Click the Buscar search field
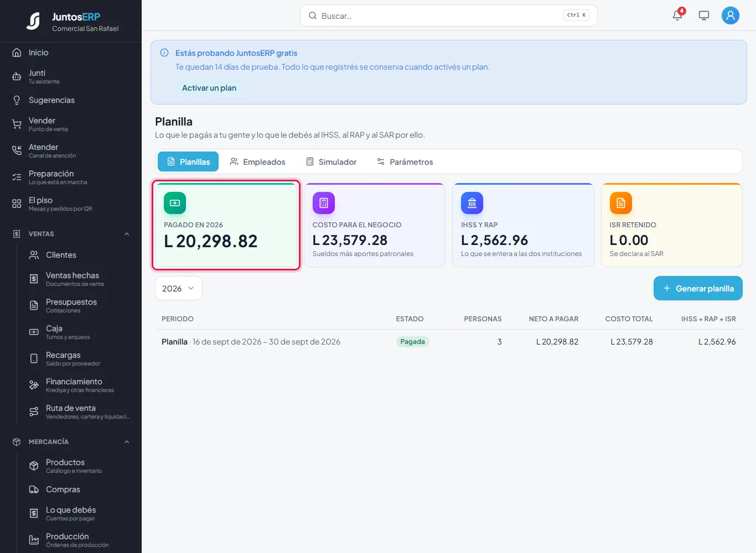This screenshot has width=756, height=553. point(448,15)
